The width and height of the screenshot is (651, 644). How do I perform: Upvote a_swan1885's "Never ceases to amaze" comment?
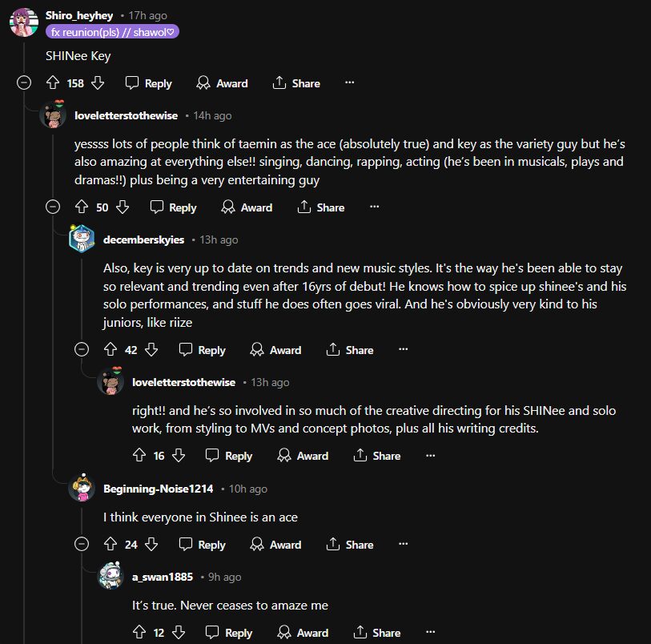point(139,633)
